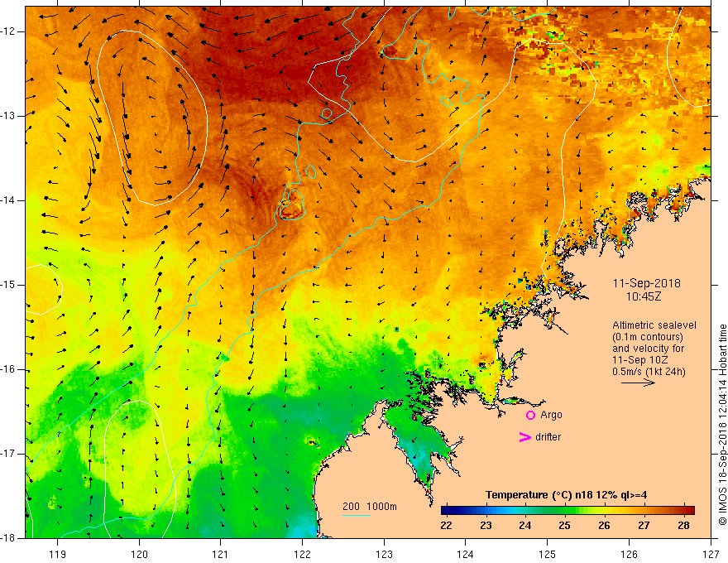Image resolution: width=728 pixels, height=563 pixels.
Task: Click the longitude axis label '119'
Action: [58, 554]
